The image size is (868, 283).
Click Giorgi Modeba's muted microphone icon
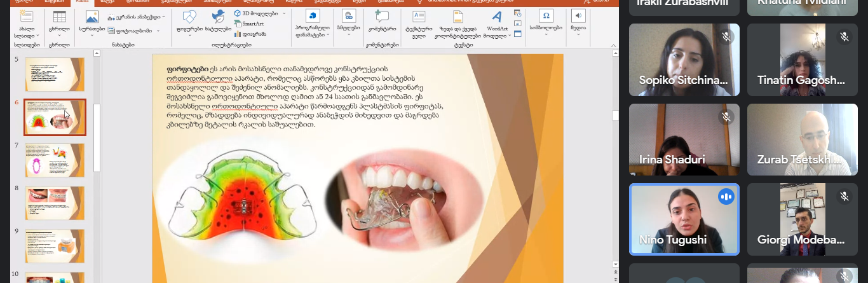pos(844,197)
